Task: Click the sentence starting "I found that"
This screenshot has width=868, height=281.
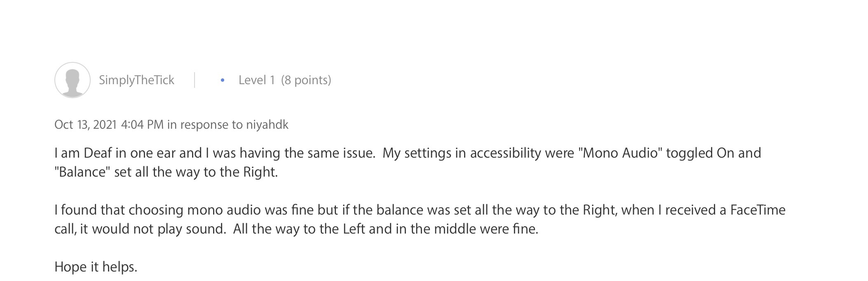Action: [420, 220]
